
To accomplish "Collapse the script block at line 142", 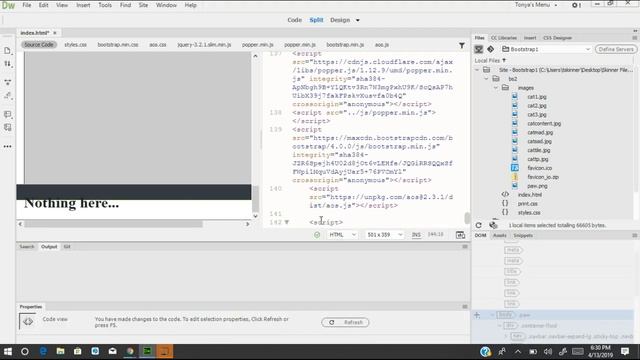I will 287,222.
